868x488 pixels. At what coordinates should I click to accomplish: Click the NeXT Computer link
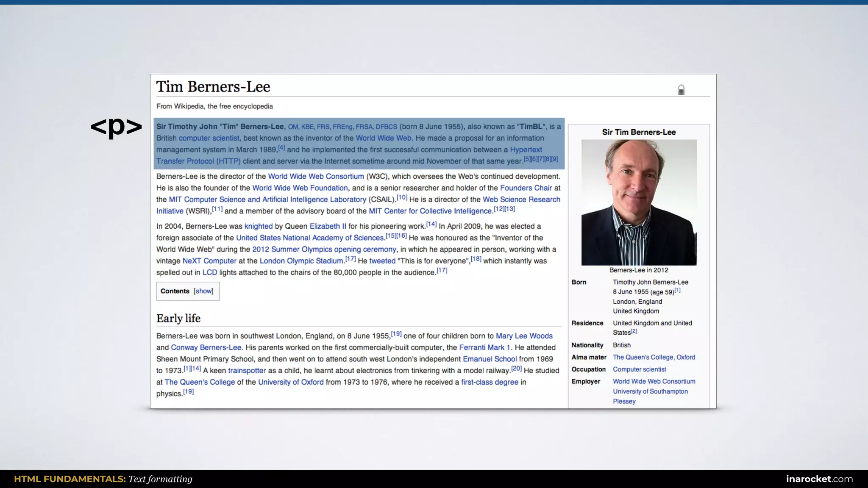[209, 261]
